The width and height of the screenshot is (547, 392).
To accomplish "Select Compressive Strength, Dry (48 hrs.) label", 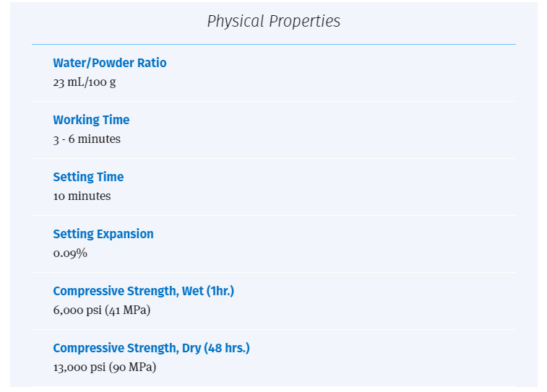I will click(152, 348).
